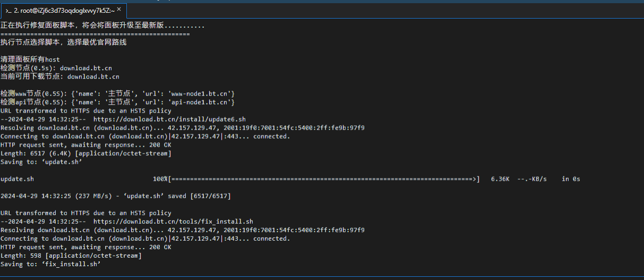
Task: Click the 'api-node1.bt.cn' node URL text
Action: [x=199, y=102]
